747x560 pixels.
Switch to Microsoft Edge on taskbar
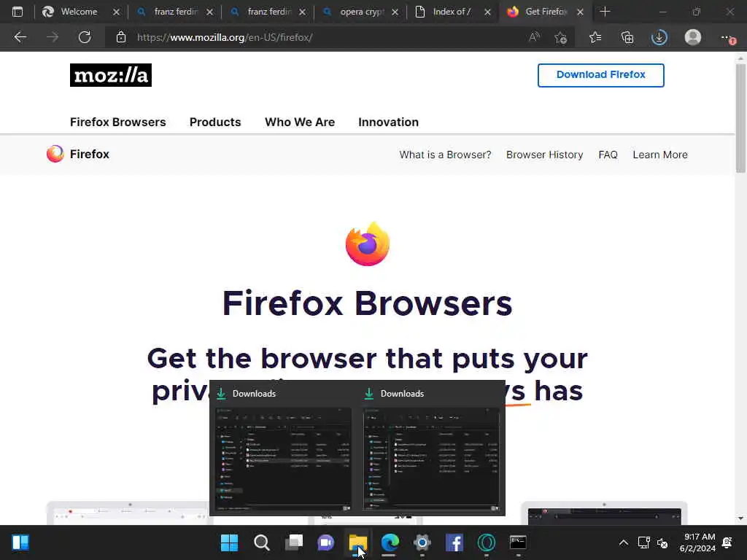coord(390,542)
